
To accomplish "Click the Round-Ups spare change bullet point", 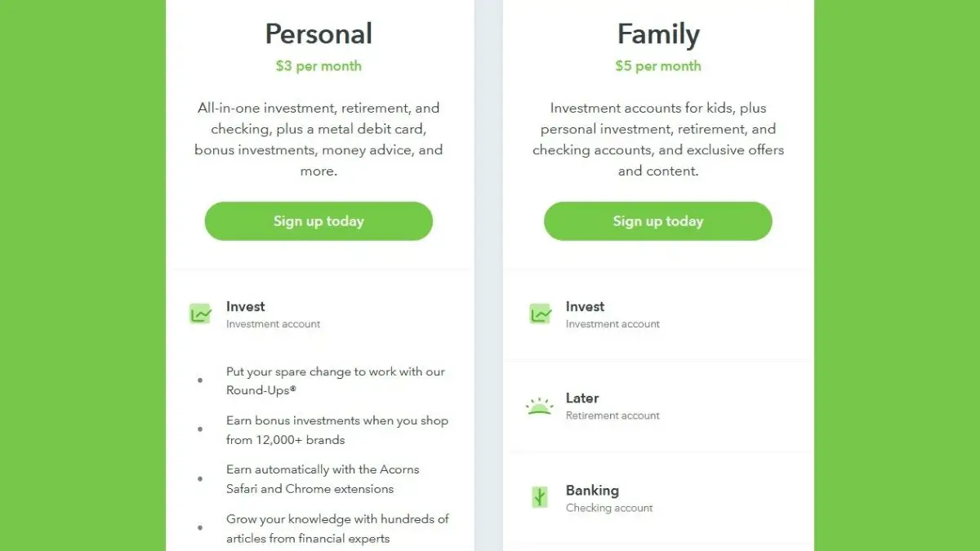I will click(335, 380).
